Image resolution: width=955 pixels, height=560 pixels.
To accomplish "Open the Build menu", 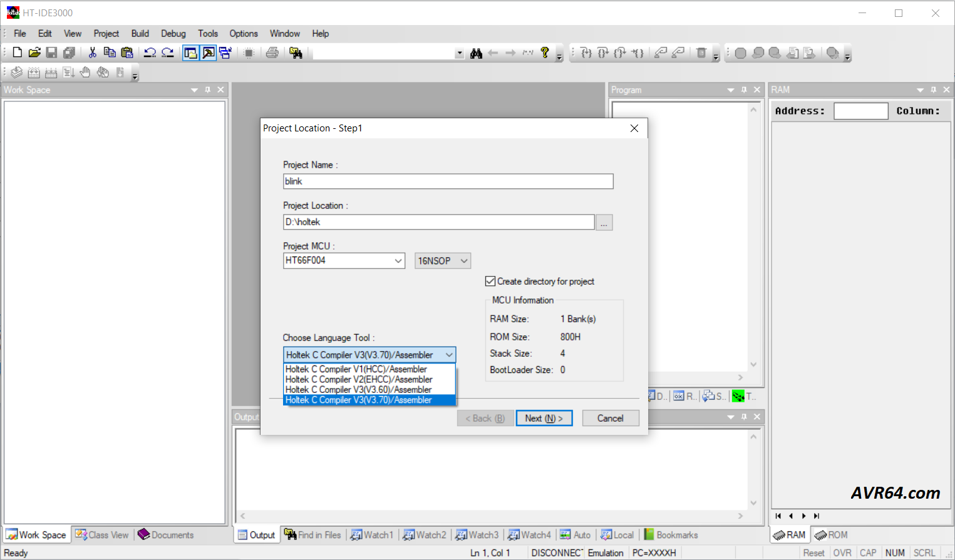I will coord(140,34).
